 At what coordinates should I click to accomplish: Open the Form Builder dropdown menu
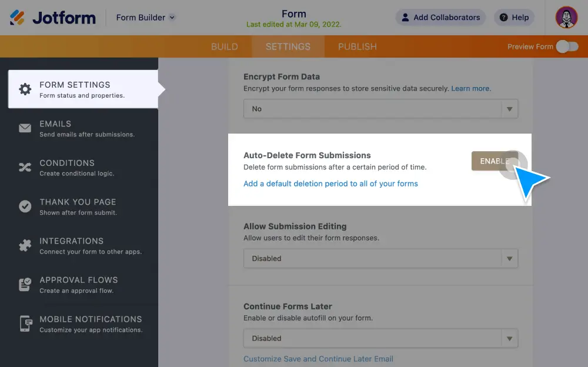click(145, 18)
